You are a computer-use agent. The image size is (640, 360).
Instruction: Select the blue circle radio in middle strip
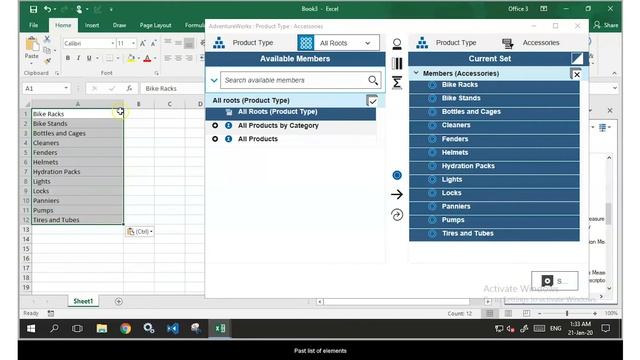coord(397,176)
